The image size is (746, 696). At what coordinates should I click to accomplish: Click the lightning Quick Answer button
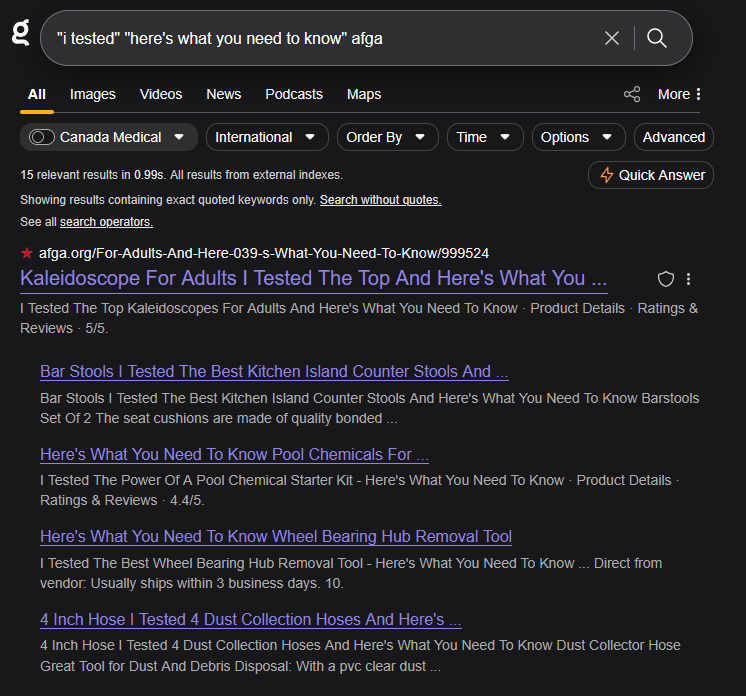pos(651,175)
